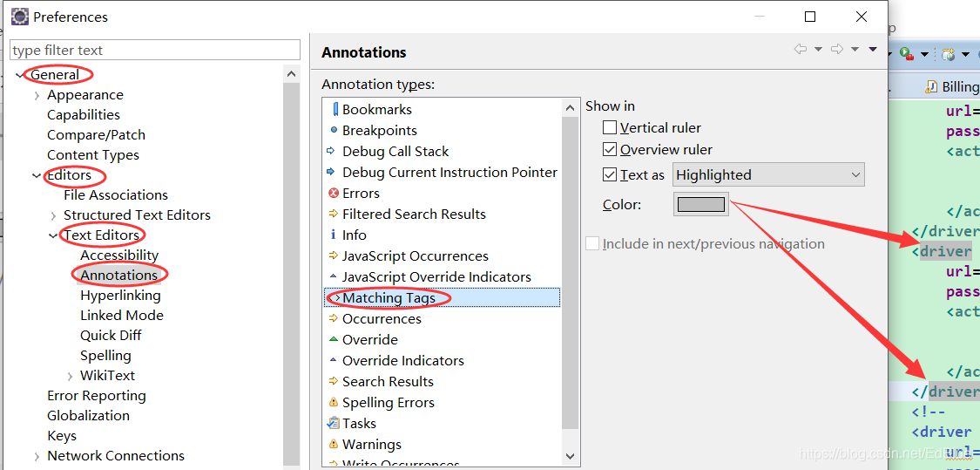Image resolution: width=980 pixels, height=470 pixels.
Task: Select the Spelling Errors warning icon
Action: [x=333, y=402]
